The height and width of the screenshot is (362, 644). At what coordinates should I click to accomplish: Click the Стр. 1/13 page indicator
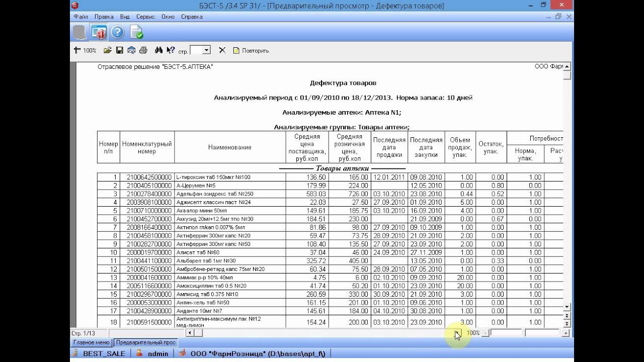83,333
